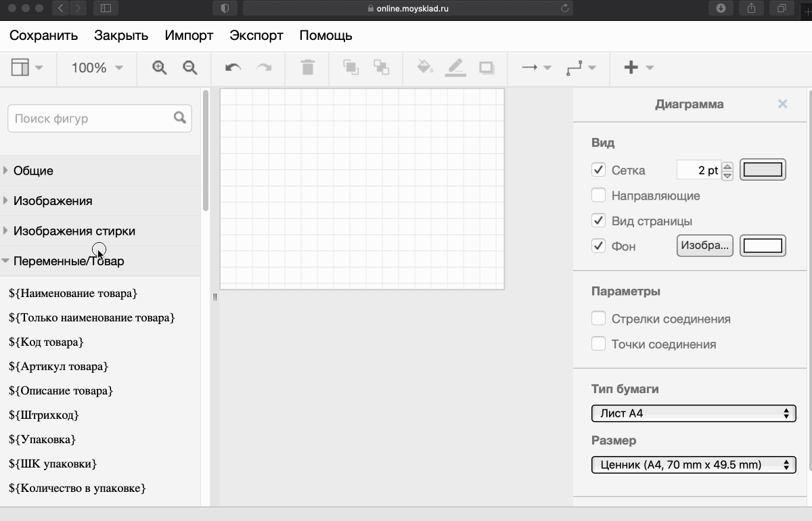Open the Импорт menu

[189, 35]
